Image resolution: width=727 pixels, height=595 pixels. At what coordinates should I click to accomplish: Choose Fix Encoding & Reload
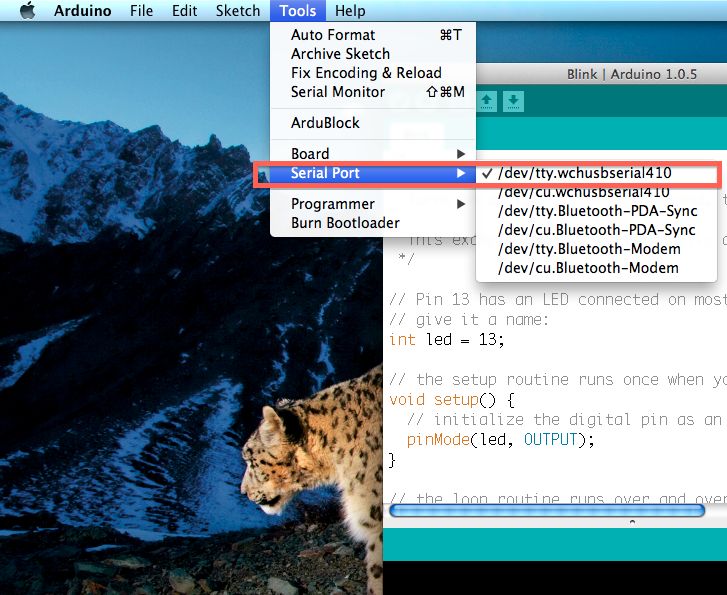point(373,73)
